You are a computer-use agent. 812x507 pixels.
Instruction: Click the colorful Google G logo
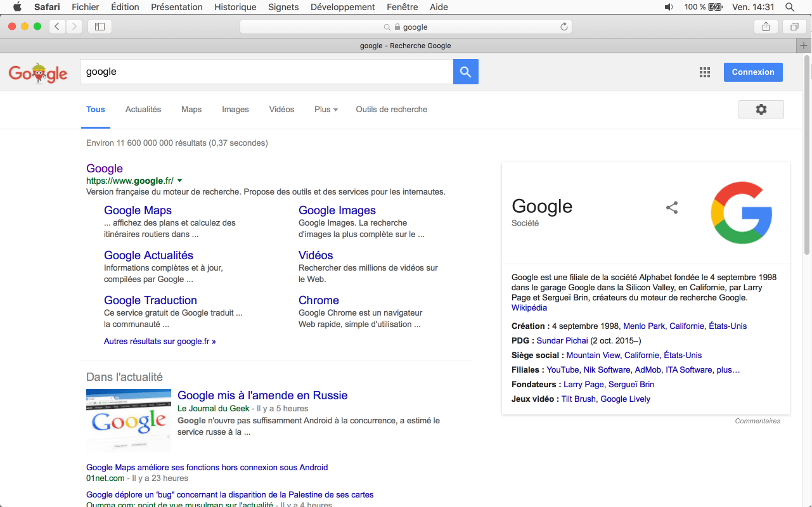click(x=742, y=212)
